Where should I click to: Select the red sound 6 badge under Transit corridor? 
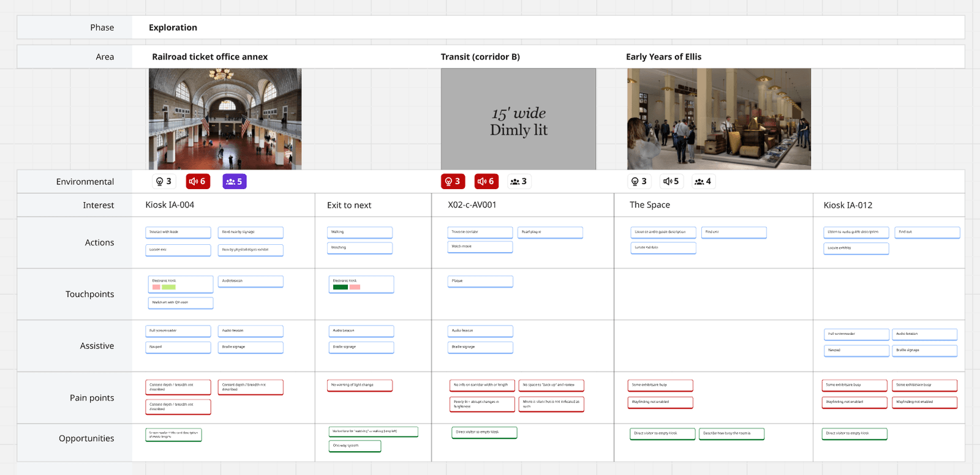486,181
